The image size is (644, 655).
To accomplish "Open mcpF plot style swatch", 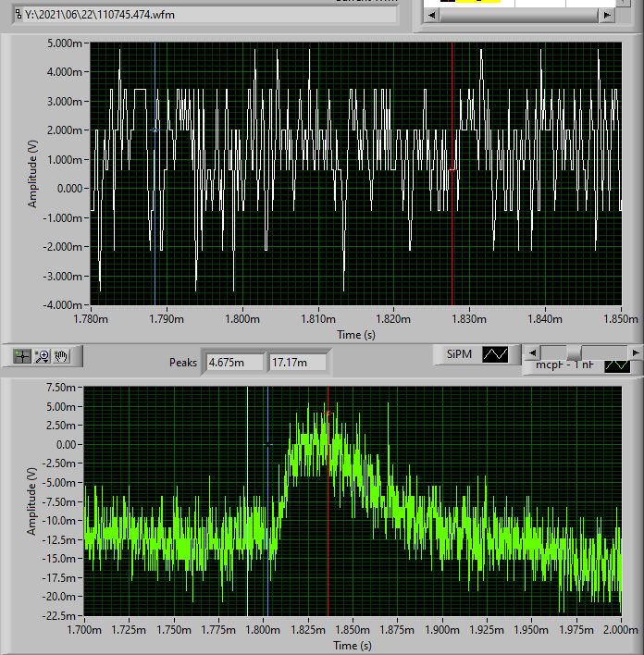I will tap(616, 365).
